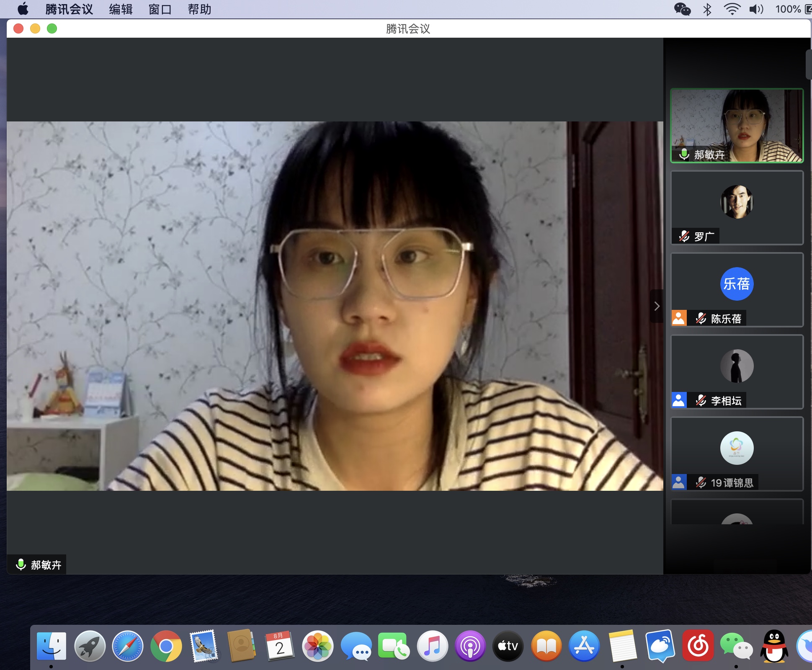Screen dimensions: 812x670
Task: Open Google Chrome from the Dock
Action: (166, 646)
